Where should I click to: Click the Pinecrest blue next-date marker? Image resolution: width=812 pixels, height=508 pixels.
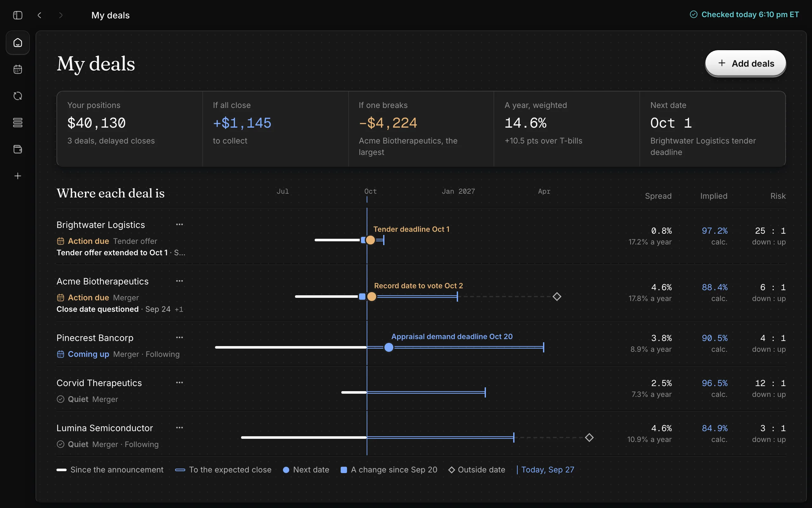click(389, 347)
